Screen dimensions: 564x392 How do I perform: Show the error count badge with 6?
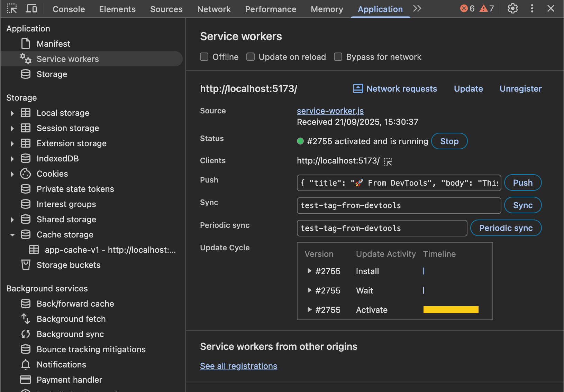(467, 9)
